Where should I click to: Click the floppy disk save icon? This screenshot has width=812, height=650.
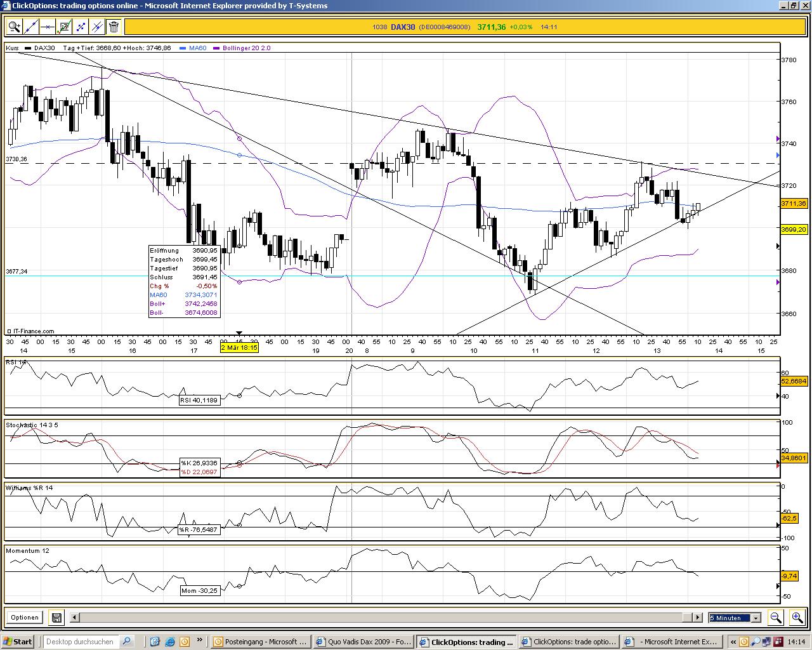[x=56, y=617]
